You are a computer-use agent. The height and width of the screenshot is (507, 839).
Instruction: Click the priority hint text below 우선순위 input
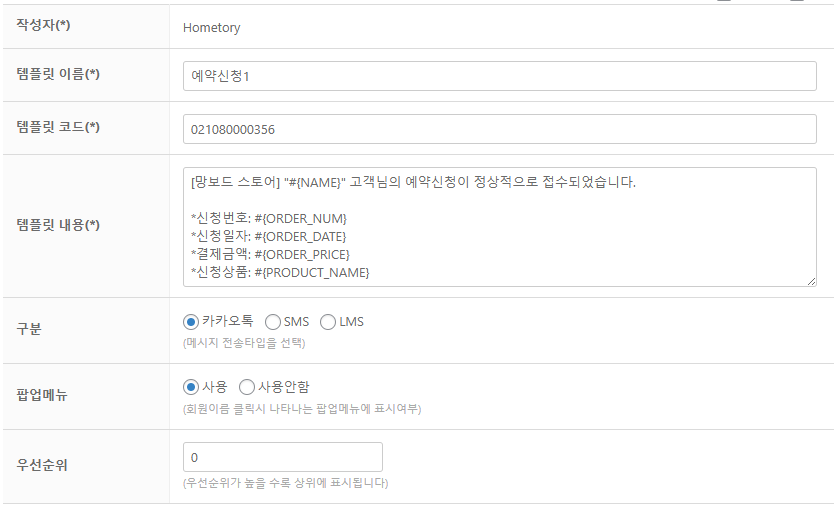click(285, 483)
